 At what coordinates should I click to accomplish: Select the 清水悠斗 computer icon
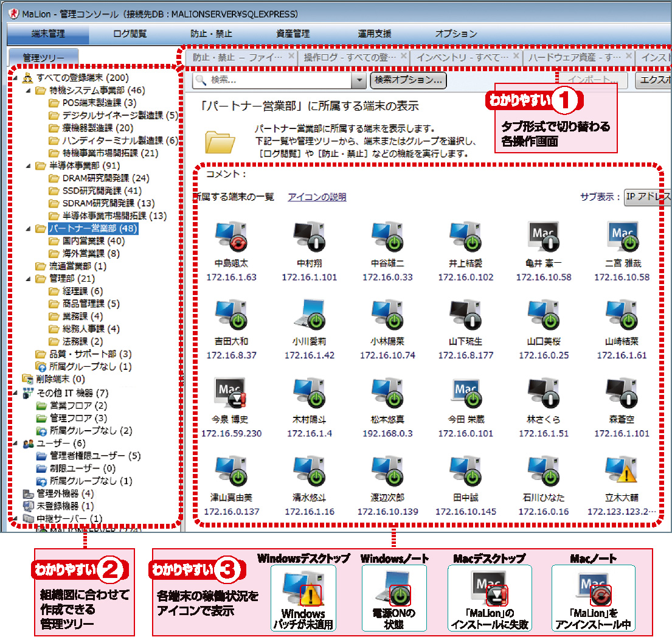tap(309, 470)
